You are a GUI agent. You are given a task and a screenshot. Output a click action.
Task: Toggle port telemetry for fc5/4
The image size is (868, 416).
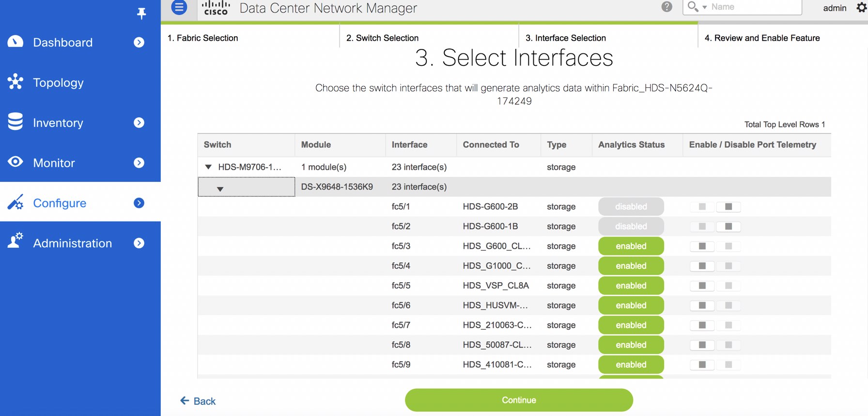click(x=715, y=266)
